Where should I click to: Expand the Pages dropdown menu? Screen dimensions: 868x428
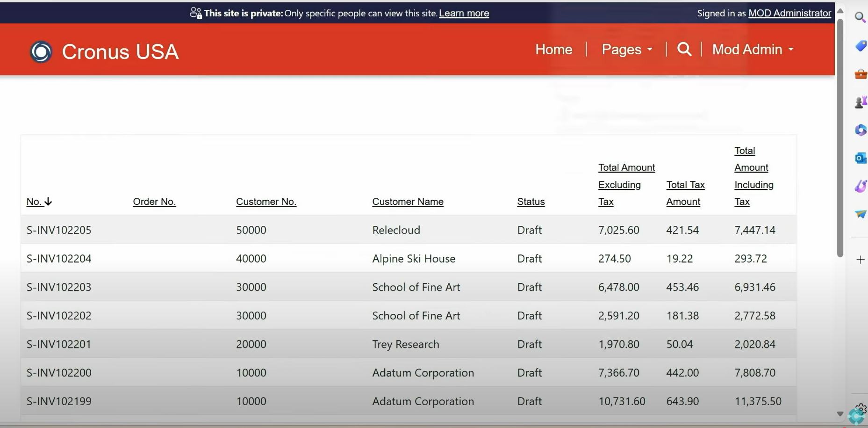coord(626,49)
